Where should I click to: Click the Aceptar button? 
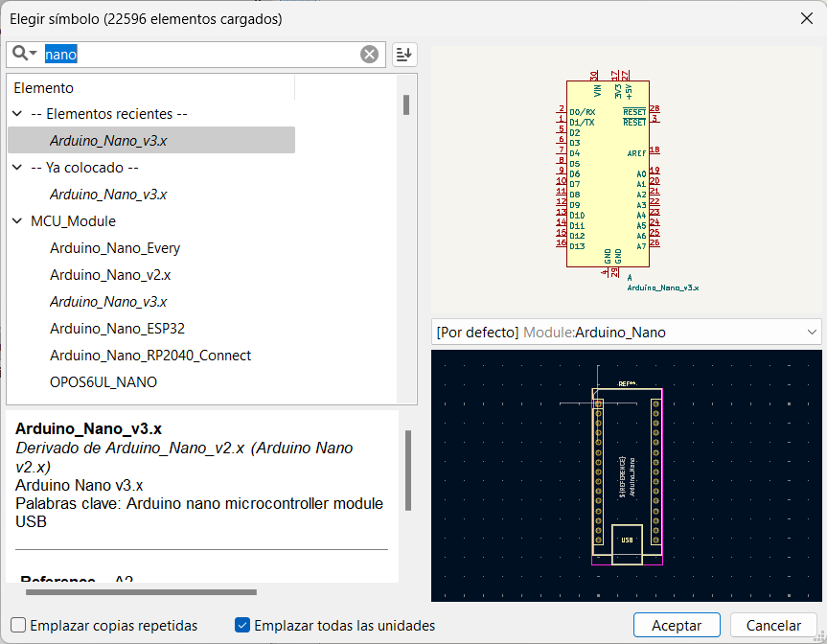coord(677,625)
